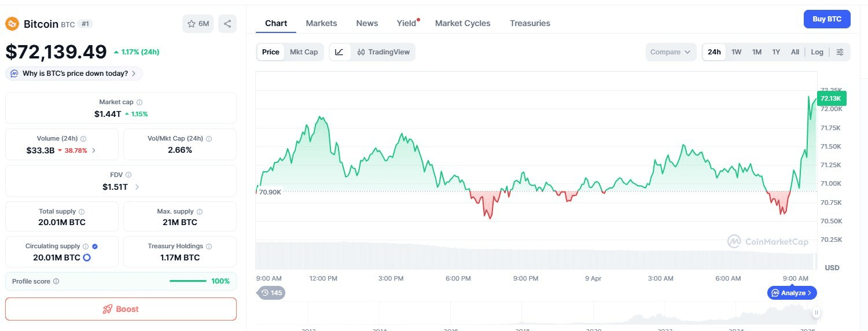868x331 pixels.
Task: Open the 145 history clock badge
Action: point(271,293)
